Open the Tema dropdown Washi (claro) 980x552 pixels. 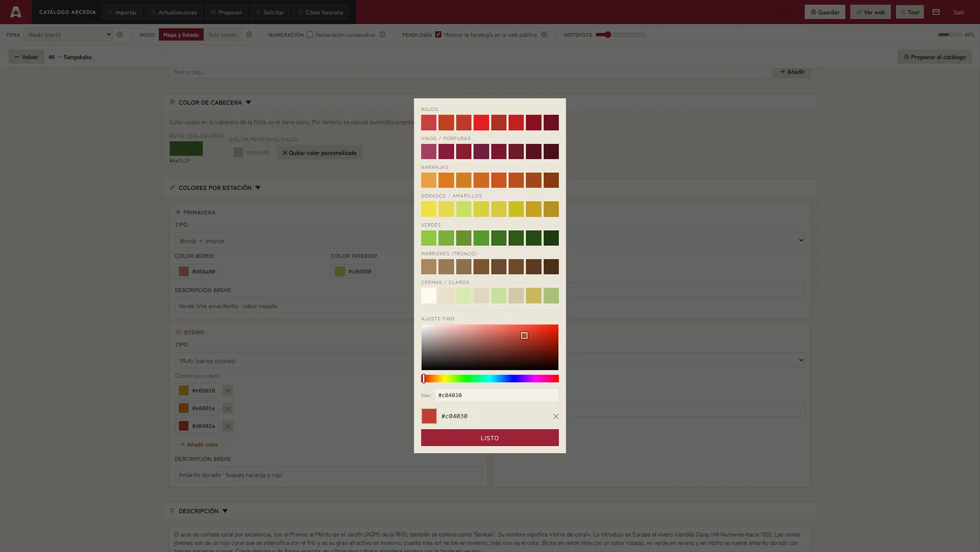68,35
